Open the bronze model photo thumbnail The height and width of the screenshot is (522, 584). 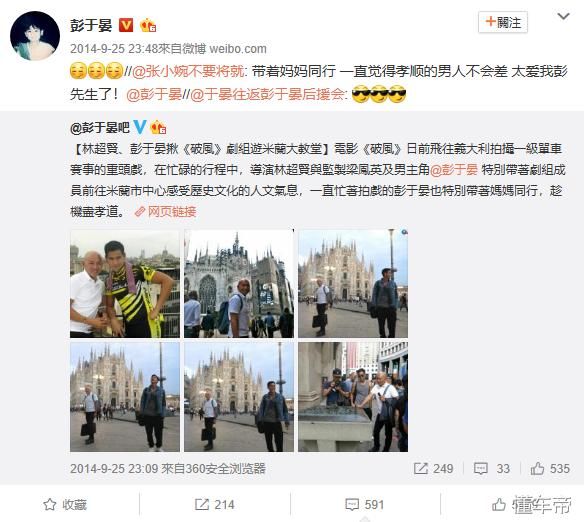click(353, 397)
